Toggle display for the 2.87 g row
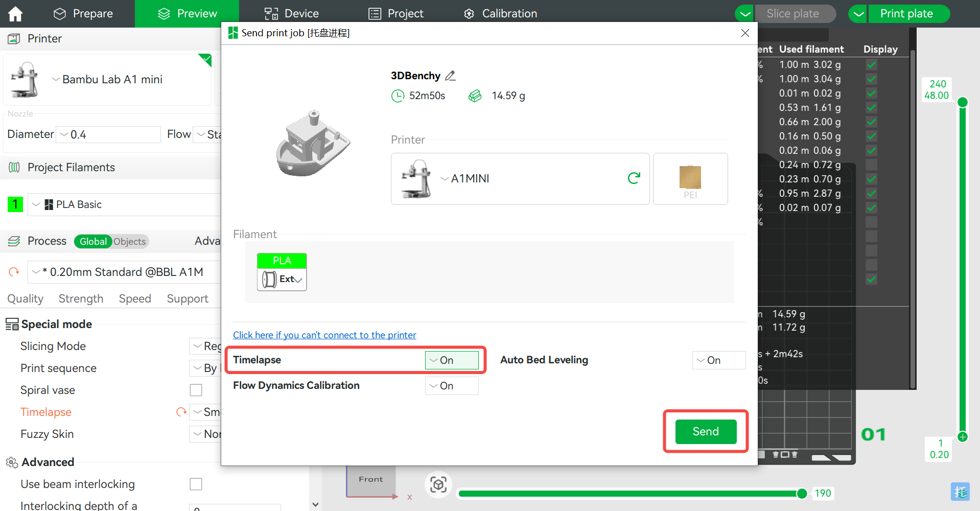980x511 pixels. tap(872, 194)
